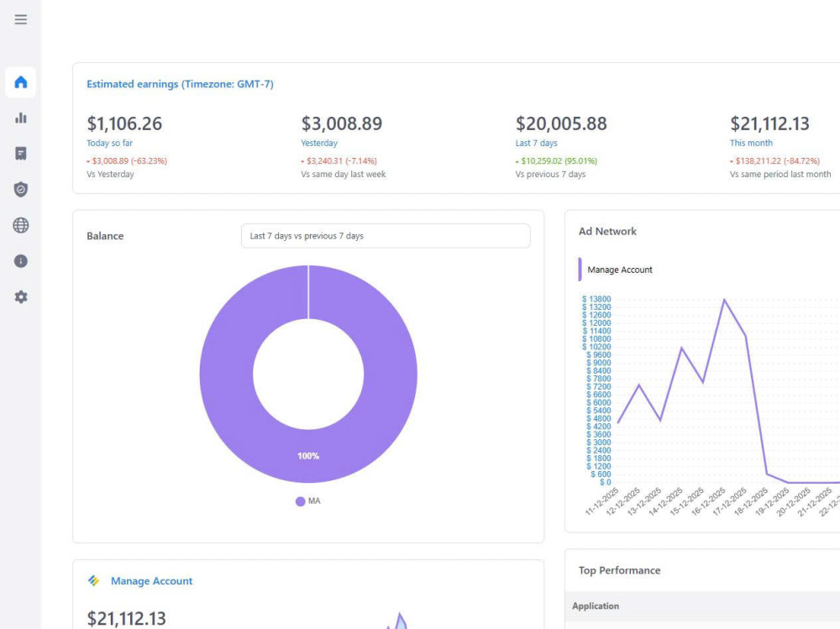Click the Top Performance card title

[619, 570]
